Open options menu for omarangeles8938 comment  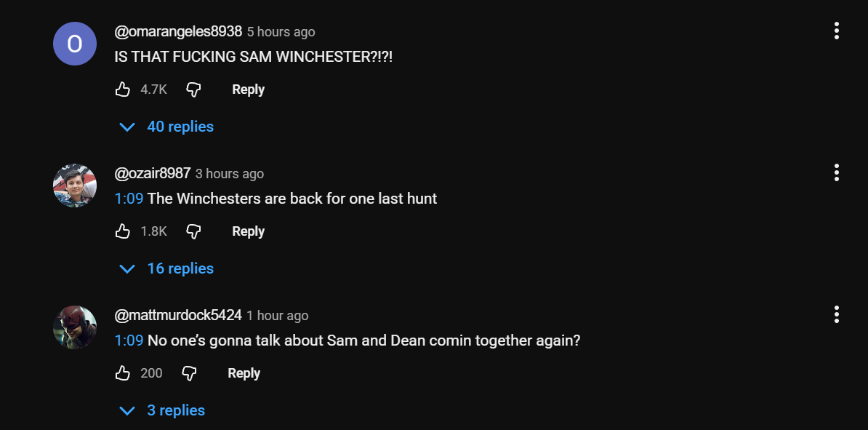(x=837, y=31)
